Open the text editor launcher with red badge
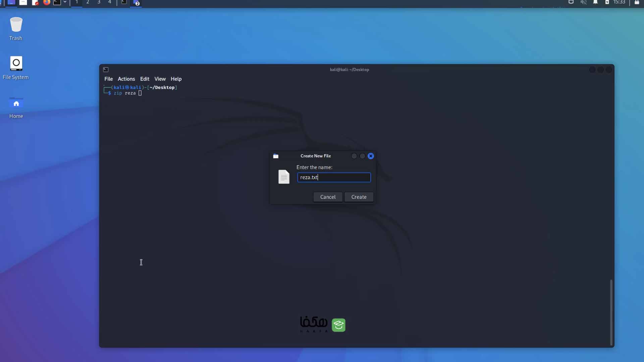 (x=35, y=2)
